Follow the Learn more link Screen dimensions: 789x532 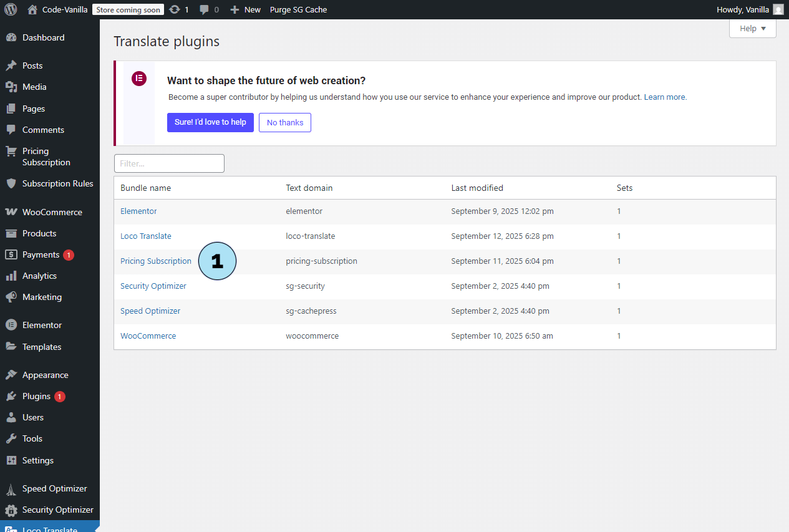point(664,97)
